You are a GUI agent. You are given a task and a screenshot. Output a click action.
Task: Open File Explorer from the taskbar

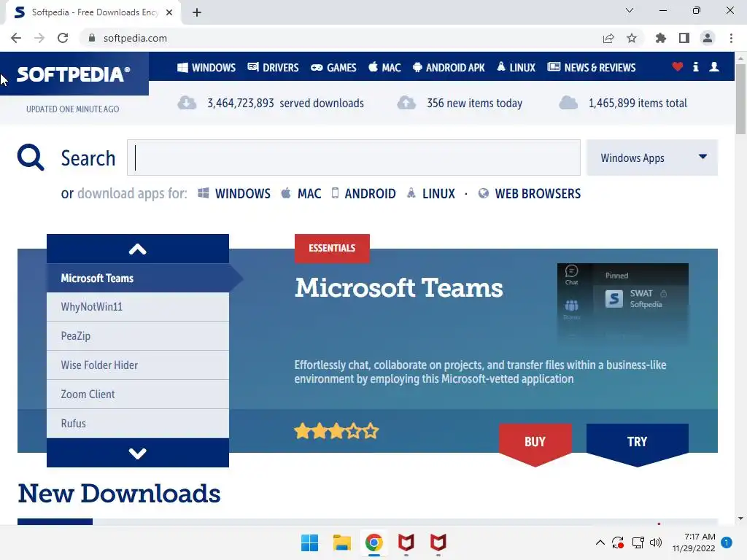(x=341, y=542)
